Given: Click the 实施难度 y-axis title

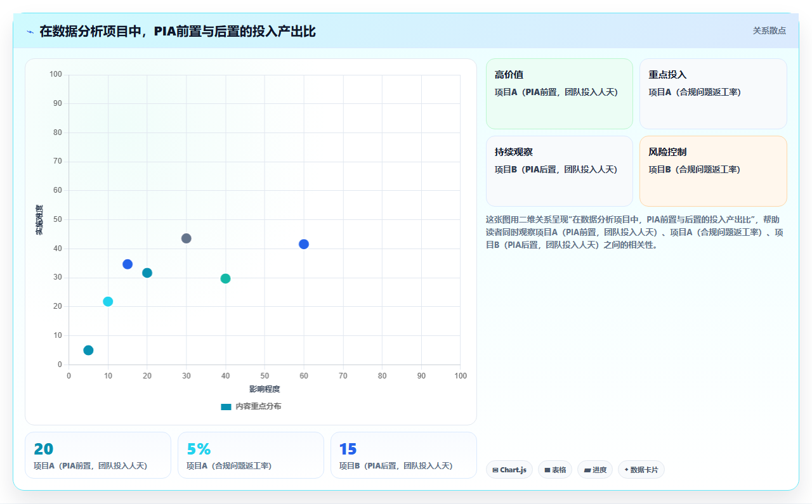Looking at the screenshot, I should coord(39,220).
